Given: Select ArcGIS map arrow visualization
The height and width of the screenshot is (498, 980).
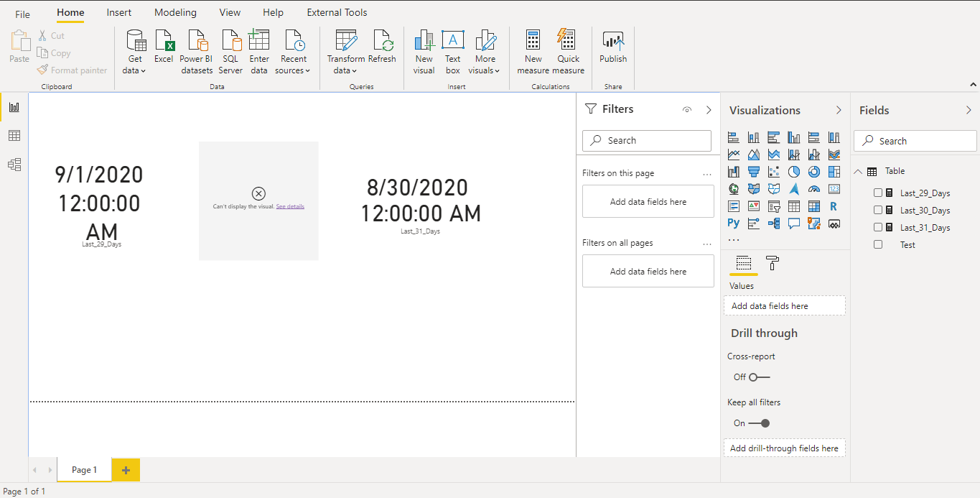Looking at the screenshot, I should [x=794, y=189].
